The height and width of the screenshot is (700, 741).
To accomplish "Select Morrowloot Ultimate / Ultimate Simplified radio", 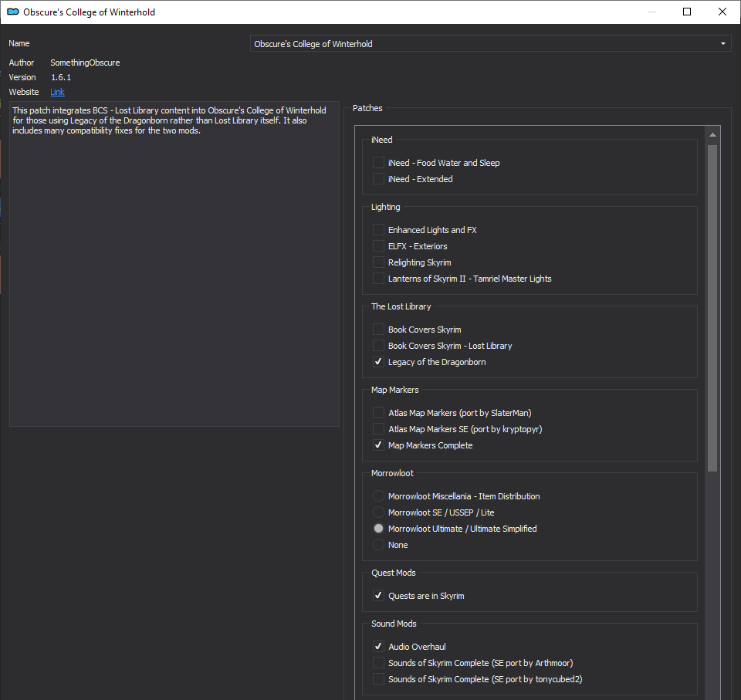I will 378,529.
